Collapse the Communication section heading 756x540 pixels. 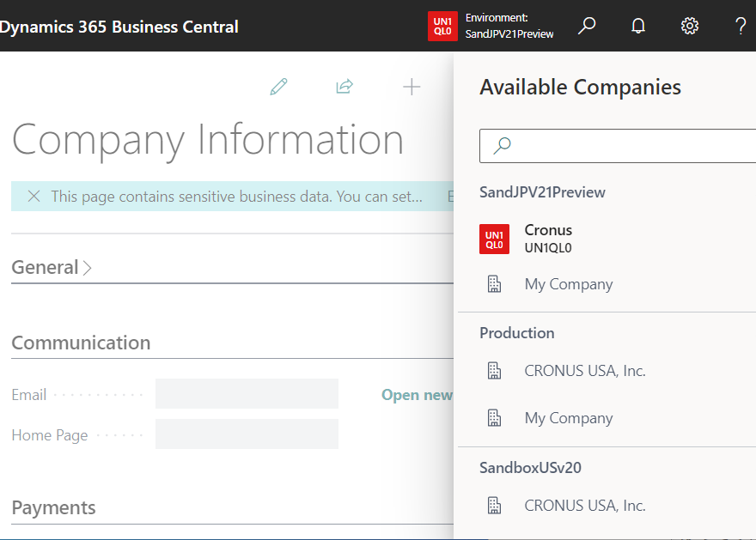point(81,343)
